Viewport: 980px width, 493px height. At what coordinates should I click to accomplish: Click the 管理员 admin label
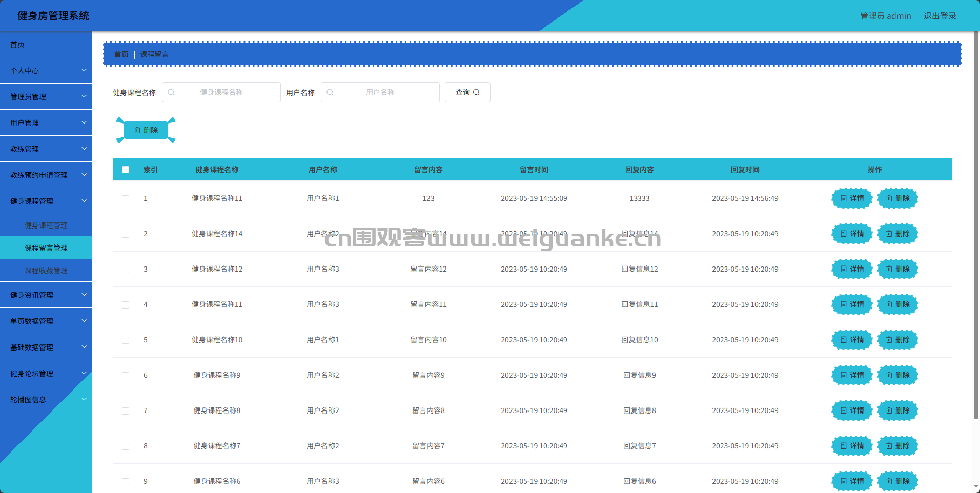[885, 16]
